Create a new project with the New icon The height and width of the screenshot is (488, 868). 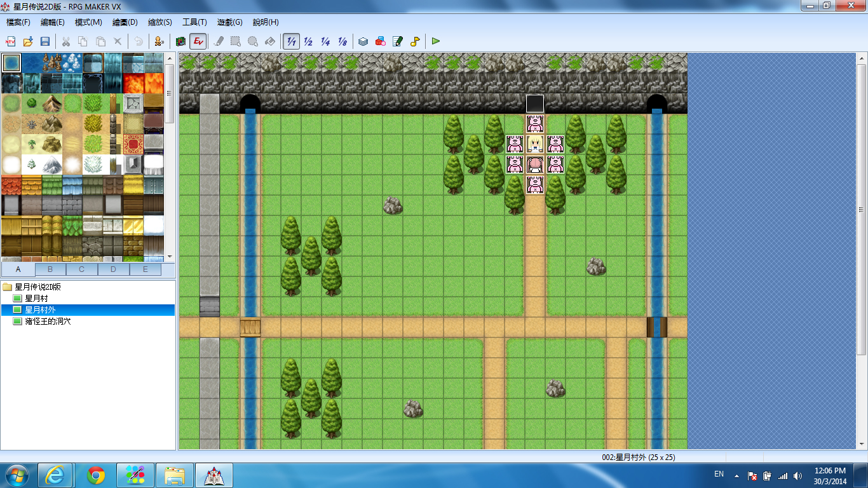click(x=11, y=41)
